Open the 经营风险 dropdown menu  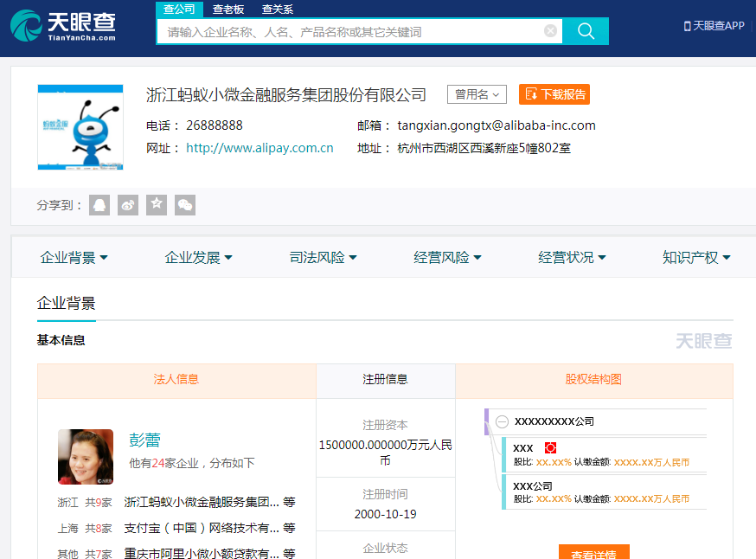[x=447, y=258]
